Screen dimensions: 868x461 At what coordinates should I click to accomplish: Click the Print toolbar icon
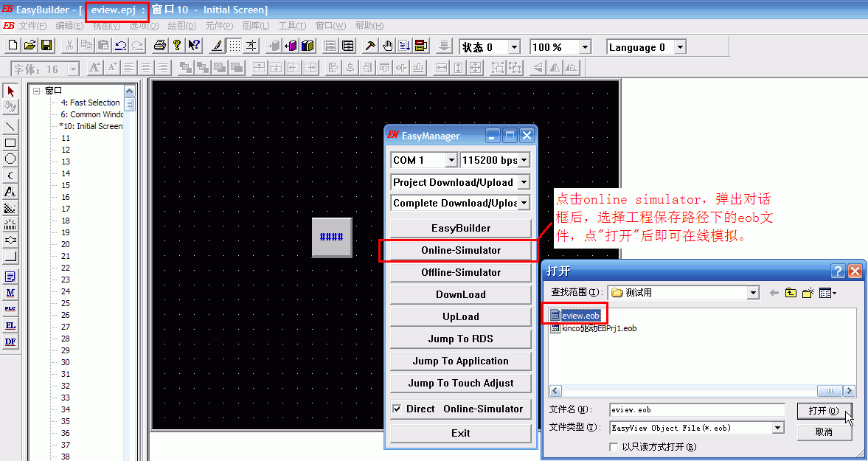(159, 46)
